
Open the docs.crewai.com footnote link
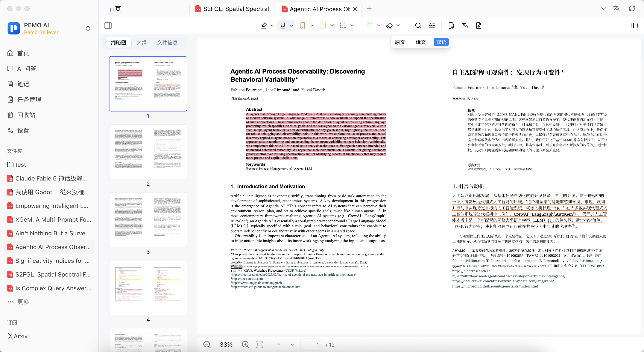coord(247,279)
